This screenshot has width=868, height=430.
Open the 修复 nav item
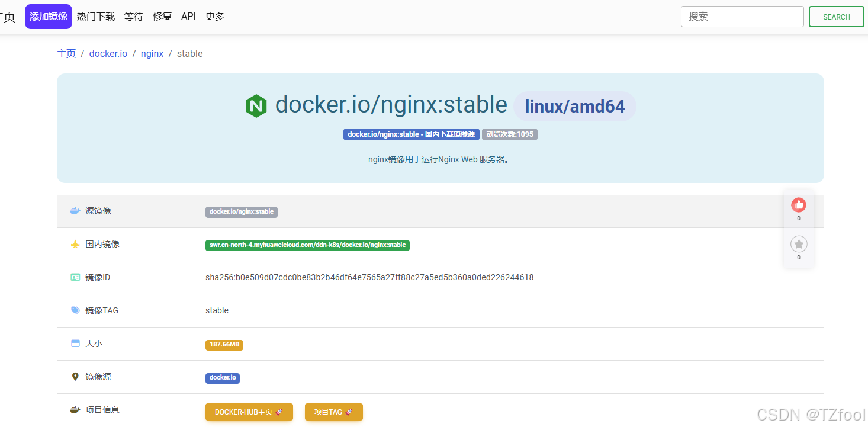[162, 17]
